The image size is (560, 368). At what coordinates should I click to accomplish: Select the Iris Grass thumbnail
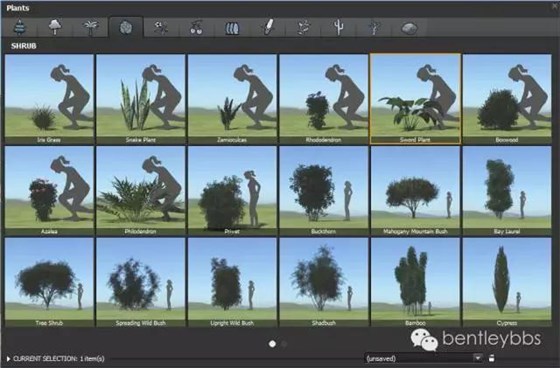tap(49, 99)
